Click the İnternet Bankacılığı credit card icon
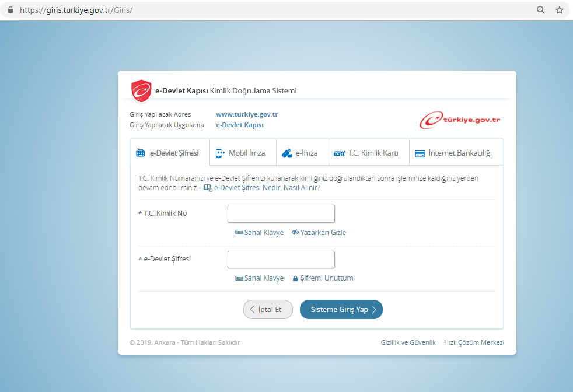The width and height of the screenshot is (573, 392). tap(420, 153)
